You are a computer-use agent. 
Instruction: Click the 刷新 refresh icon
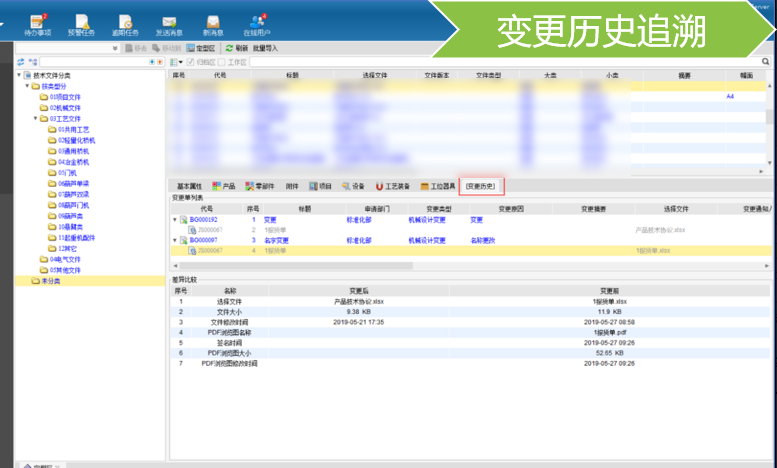click(x=237, y=48)
